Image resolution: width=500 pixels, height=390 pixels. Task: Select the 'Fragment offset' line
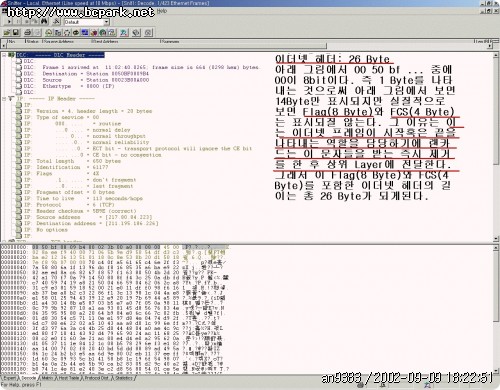point(70,192)
